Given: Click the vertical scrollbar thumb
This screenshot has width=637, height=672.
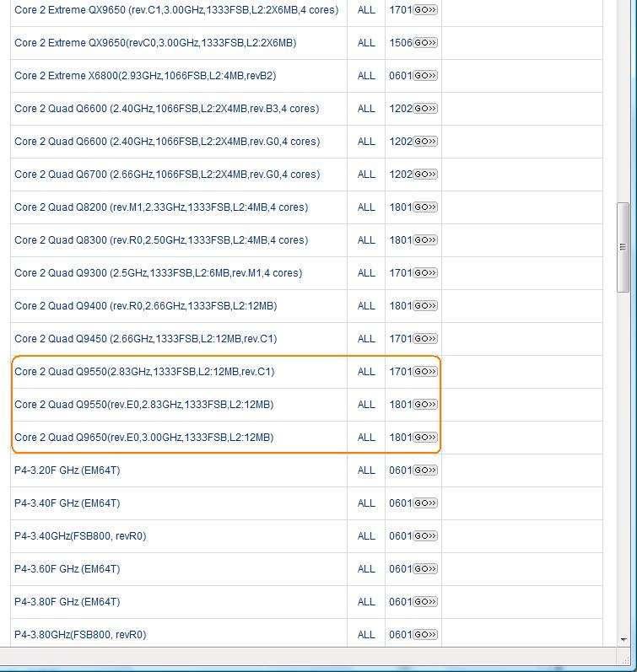Looking at the screenshot, I should click(623, 247).
